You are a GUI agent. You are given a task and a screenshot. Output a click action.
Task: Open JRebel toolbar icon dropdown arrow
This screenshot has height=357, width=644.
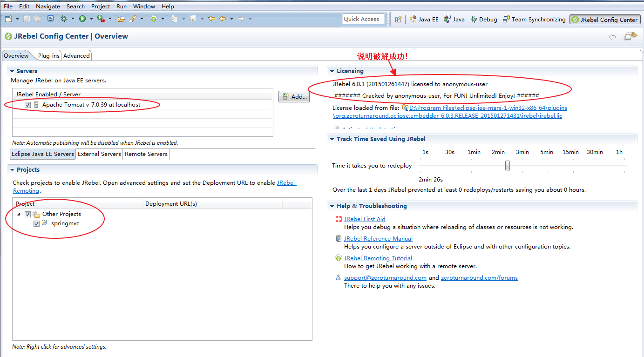pos(163,19)
